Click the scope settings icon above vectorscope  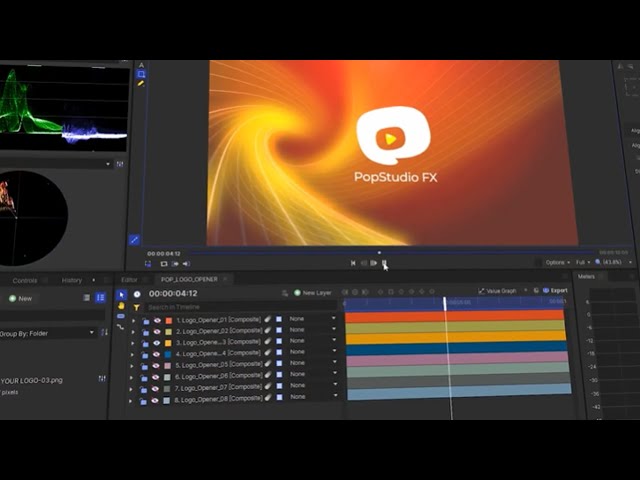pyautogui.click(x=120, y=164)
